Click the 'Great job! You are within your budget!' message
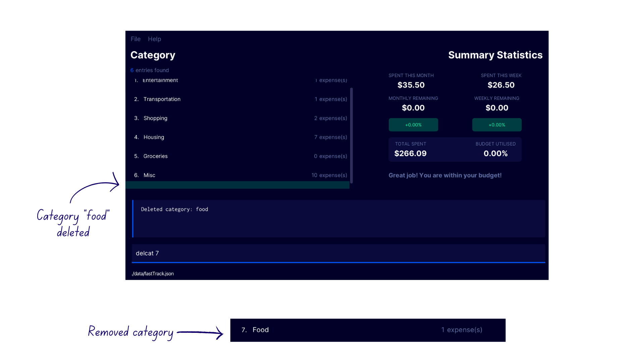644x362 pixels. [x=445, y=175]
